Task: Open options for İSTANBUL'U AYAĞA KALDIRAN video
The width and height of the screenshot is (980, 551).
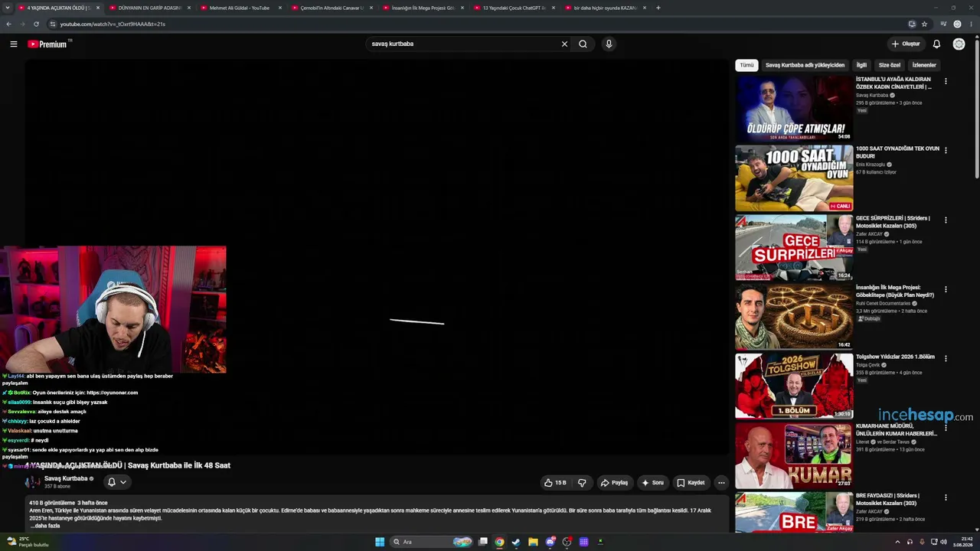Action: tap(946, 81)
